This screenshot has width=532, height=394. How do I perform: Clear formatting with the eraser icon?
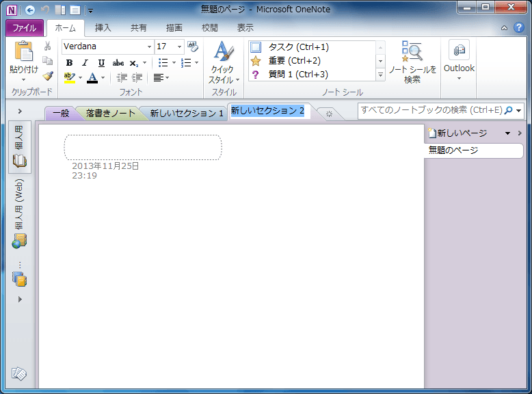(x=193, y=47)
